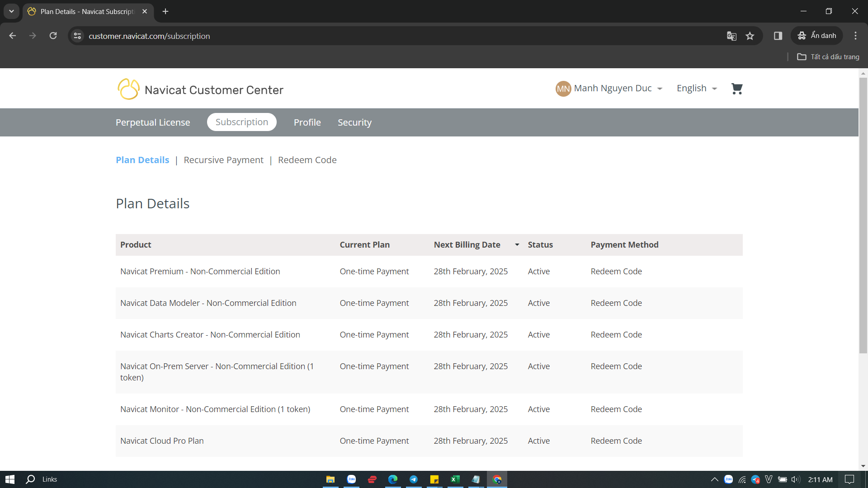This screenshot has width=868, height=488.
Task: Click the Payment Method column header
Action: pos(624,244)
